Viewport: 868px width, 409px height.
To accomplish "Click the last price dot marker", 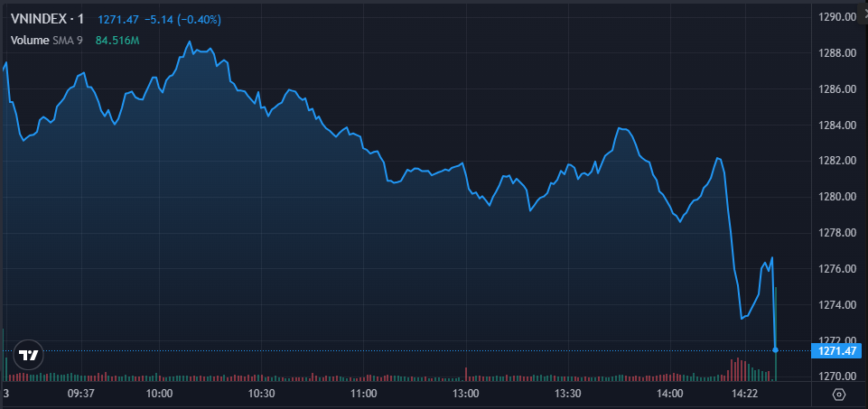I will 776,350.
